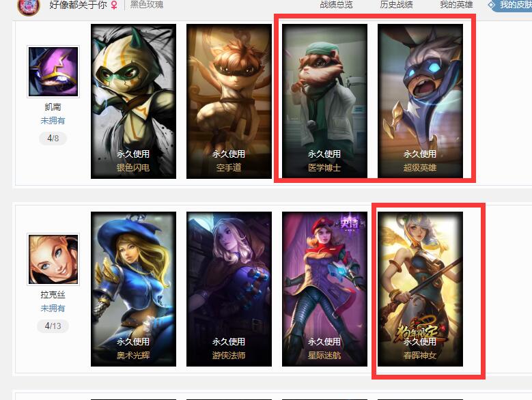Image resolution: width=532 pixels, height=400 pixels.
Task: Open the 游侠法师 skin card
Action: [229, 289]
